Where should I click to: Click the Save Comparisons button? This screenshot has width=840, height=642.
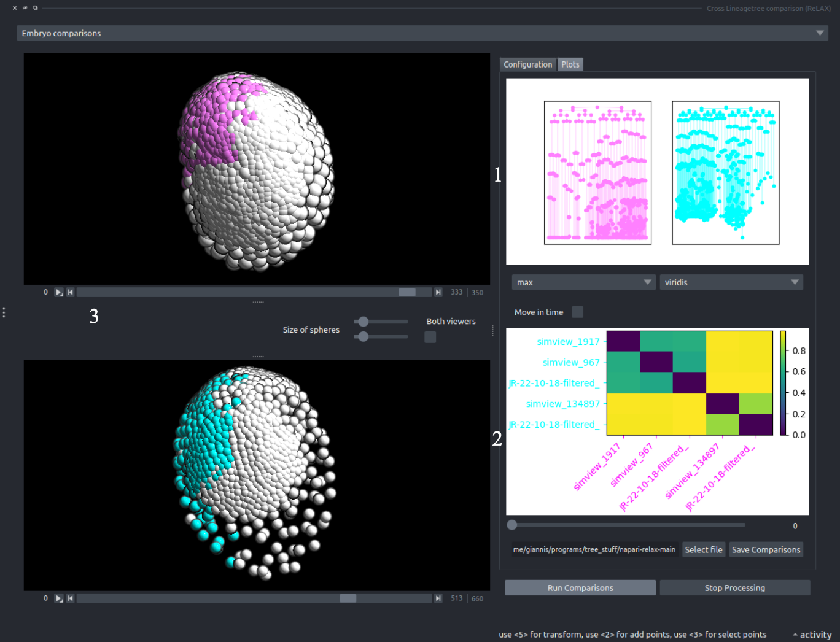[x=766, y=550]
